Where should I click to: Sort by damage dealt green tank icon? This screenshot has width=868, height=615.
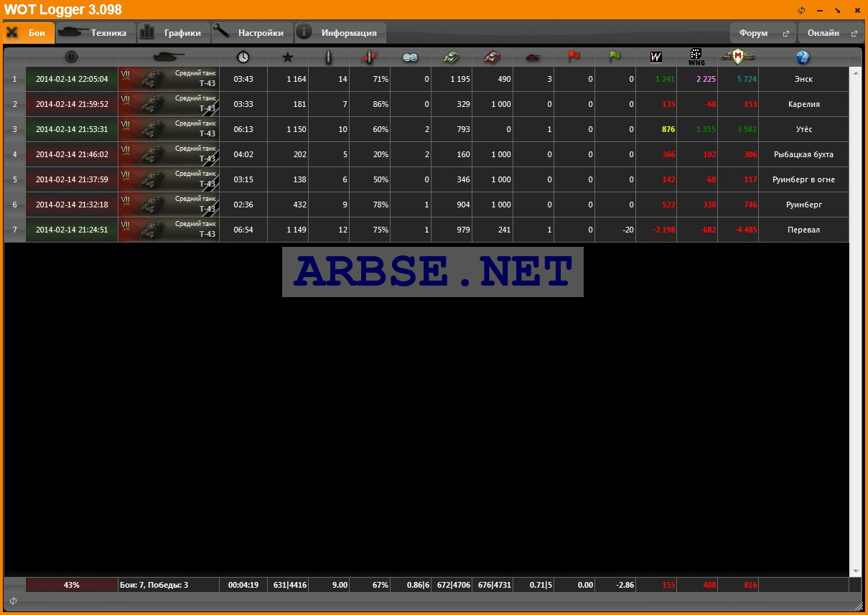pos(452,57)
